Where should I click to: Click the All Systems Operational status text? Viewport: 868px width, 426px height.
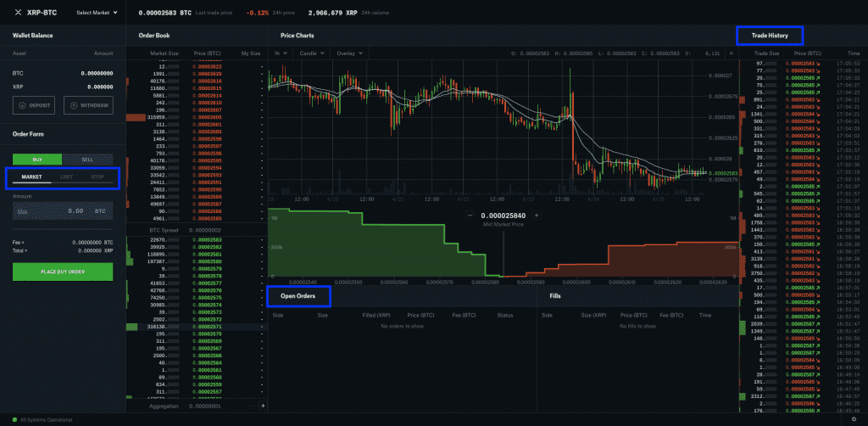pos(46,420)
